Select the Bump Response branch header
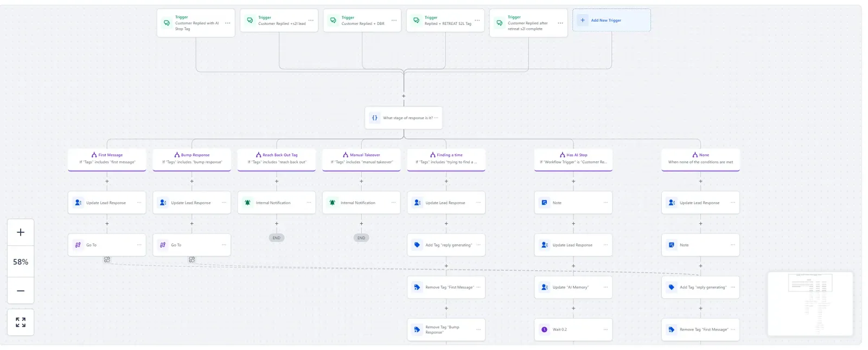The image size is (868, 350). point(192,160)
